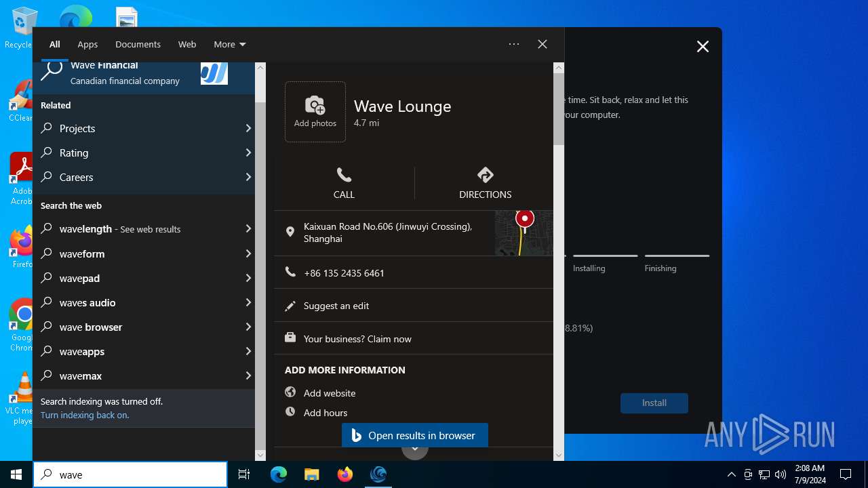Expand the Projects chevron
The height and width of the screenshot is (488, 868).
[248, 128]
